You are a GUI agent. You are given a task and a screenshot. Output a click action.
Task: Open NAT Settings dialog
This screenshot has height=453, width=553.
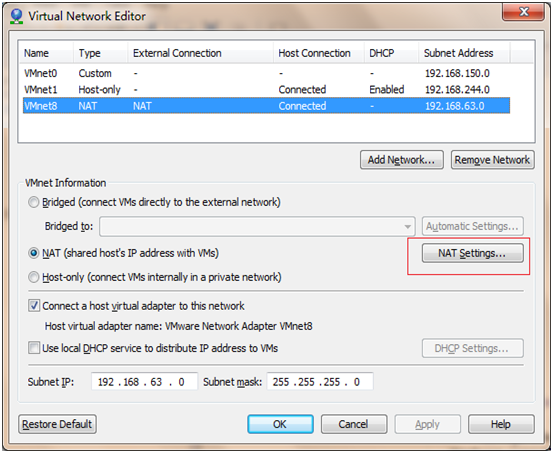coord(473,253)
